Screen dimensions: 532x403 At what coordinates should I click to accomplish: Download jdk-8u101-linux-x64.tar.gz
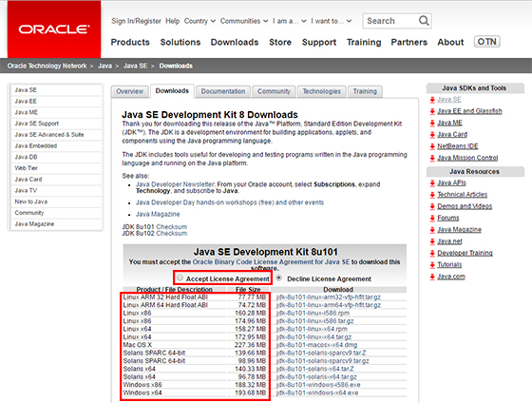click(x=313, y=337)
